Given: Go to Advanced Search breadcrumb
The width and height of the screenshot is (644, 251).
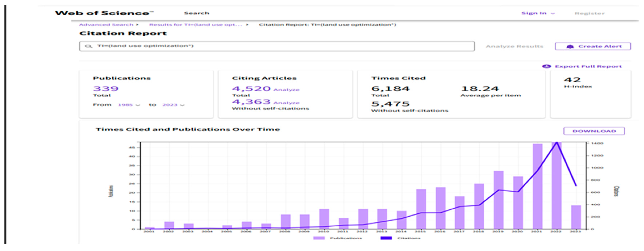Looking at the screenshot, I should [106, 25].
